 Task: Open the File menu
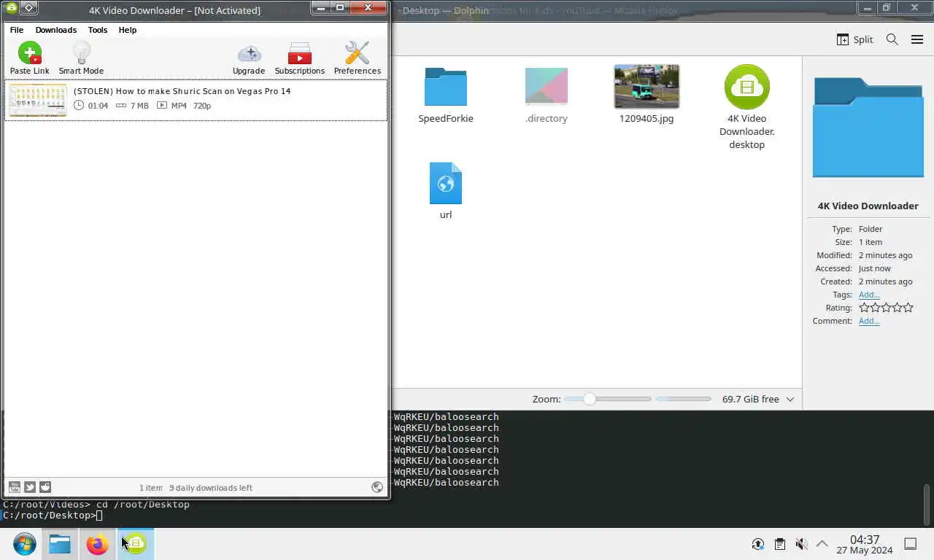tap(17, 30)
